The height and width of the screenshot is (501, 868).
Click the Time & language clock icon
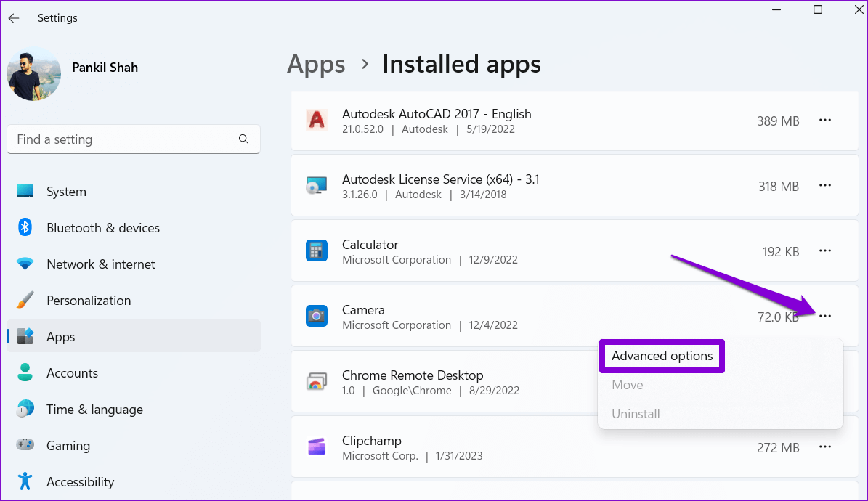point(25,409)
